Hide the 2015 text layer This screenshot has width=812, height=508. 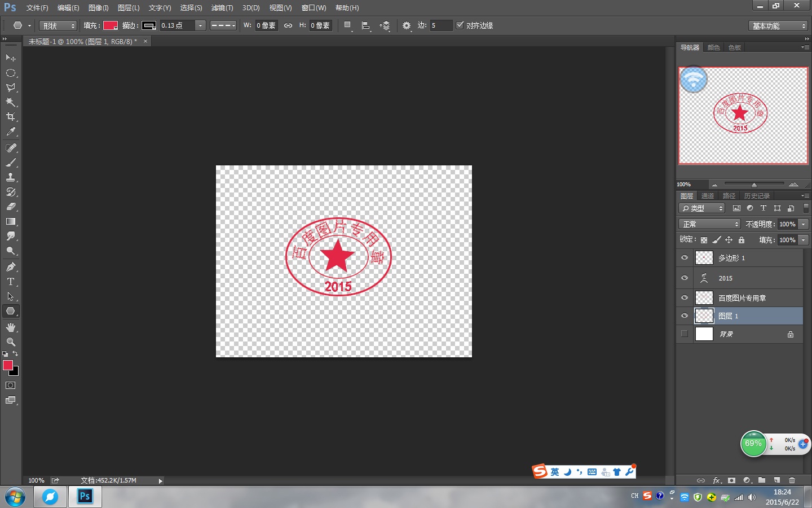click(x=685, y=278)
